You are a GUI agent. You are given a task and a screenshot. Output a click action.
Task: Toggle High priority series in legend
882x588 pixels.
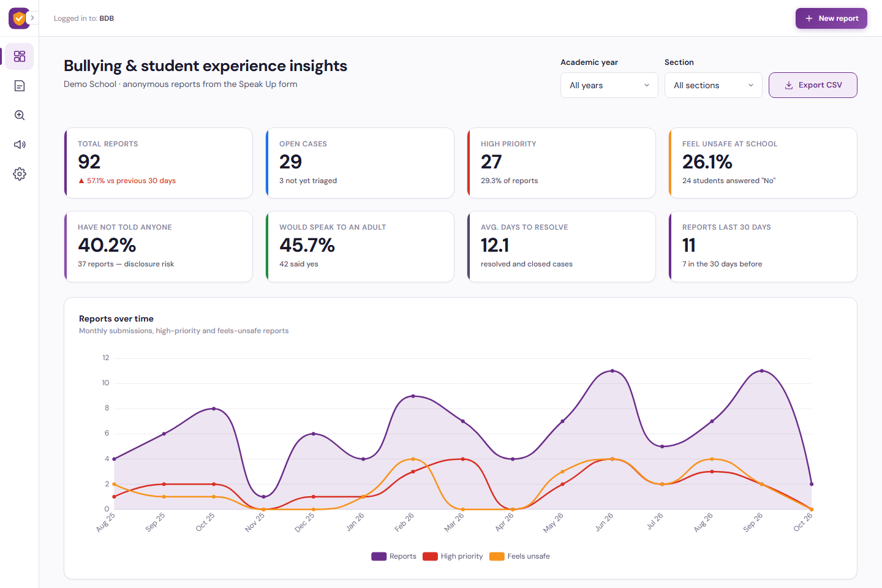click(x=453, y=556)
